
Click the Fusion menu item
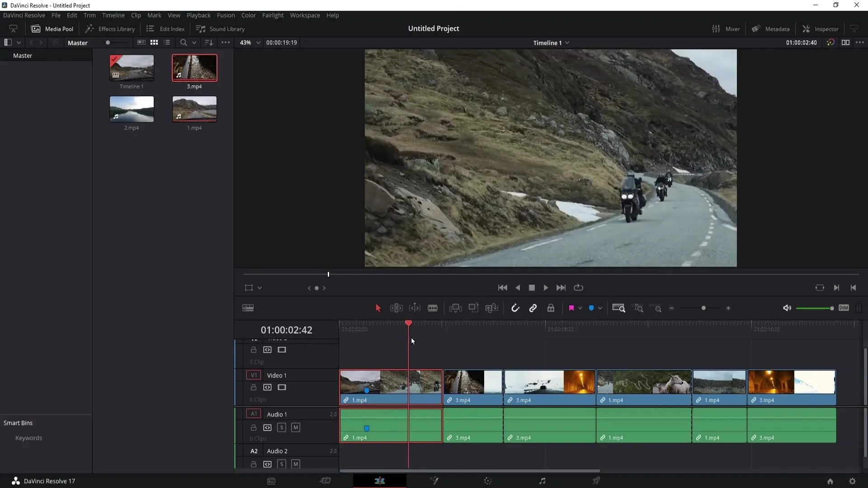coord(225,15)
